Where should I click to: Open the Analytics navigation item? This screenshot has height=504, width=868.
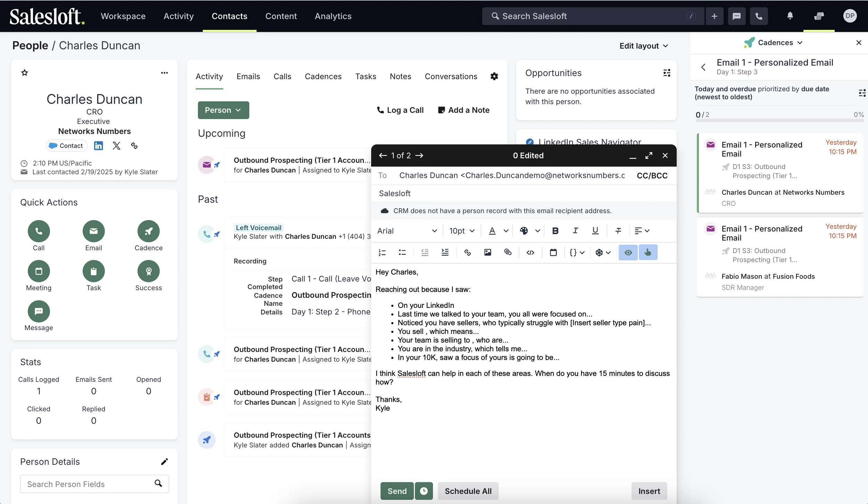[333, 16]
